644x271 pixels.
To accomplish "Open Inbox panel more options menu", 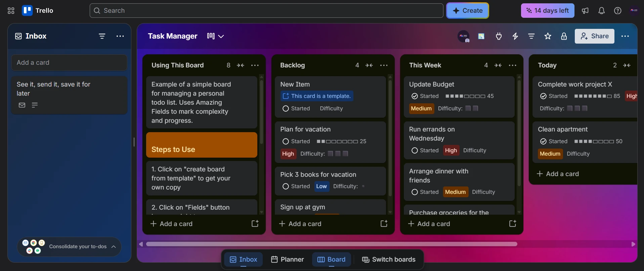I will pyautogui.click(x=120, y=36).
